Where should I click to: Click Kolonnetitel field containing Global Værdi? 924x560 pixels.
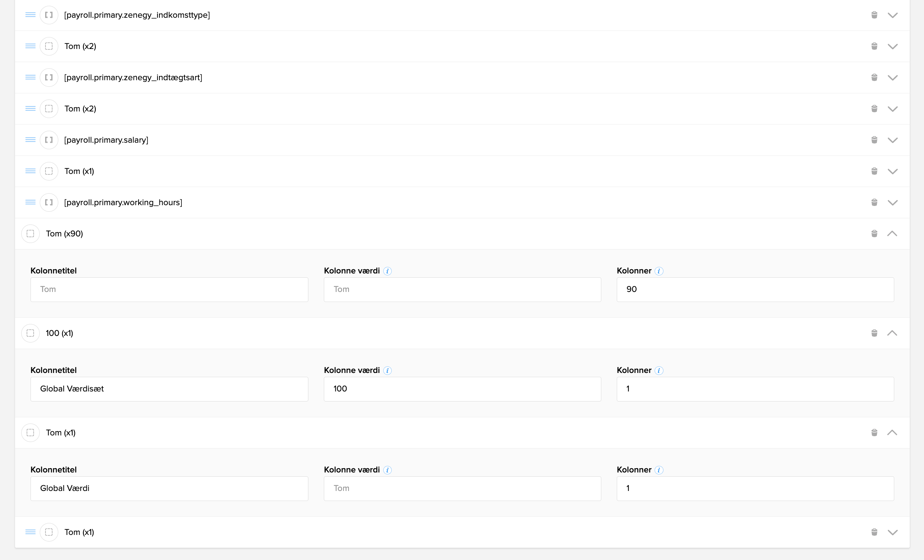pos(169,489)
